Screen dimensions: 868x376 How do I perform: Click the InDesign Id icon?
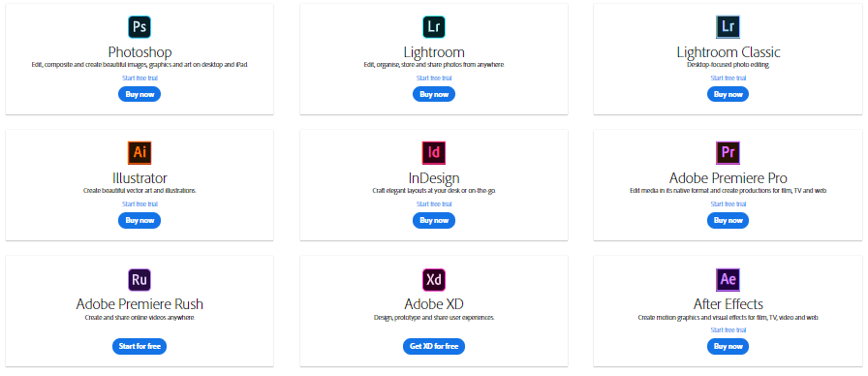[x=433, y=153]
